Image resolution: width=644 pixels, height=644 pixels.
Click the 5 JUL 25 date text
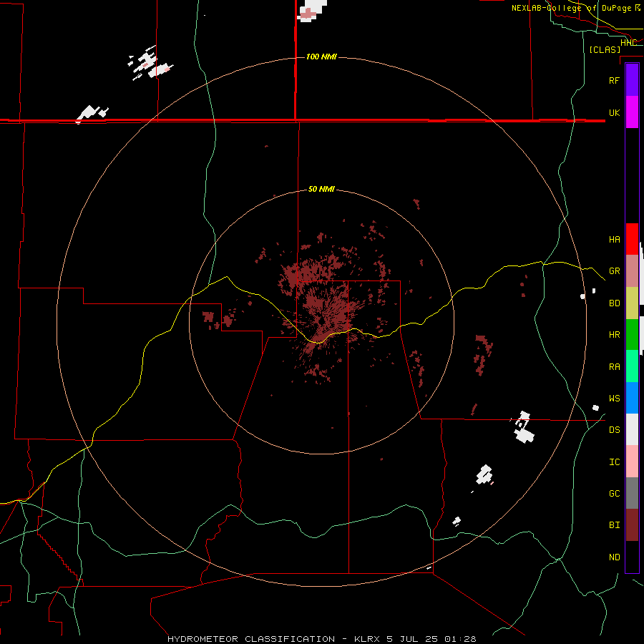point(412,639)
